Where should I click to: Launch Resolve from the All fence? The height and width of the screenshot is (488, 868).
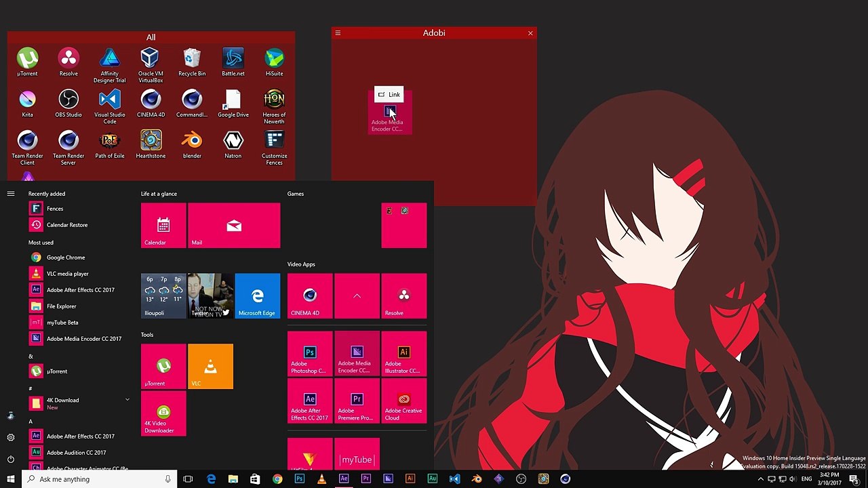click(68, 62)
